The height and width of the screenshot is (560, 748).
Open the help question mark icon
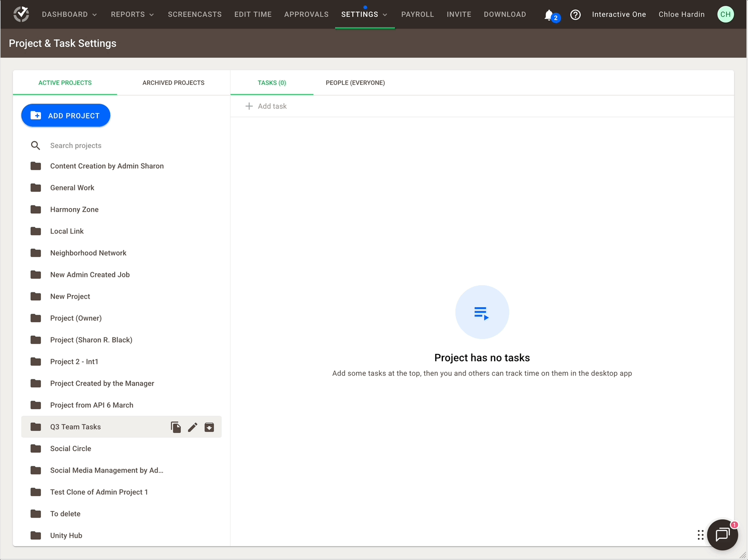575,15
